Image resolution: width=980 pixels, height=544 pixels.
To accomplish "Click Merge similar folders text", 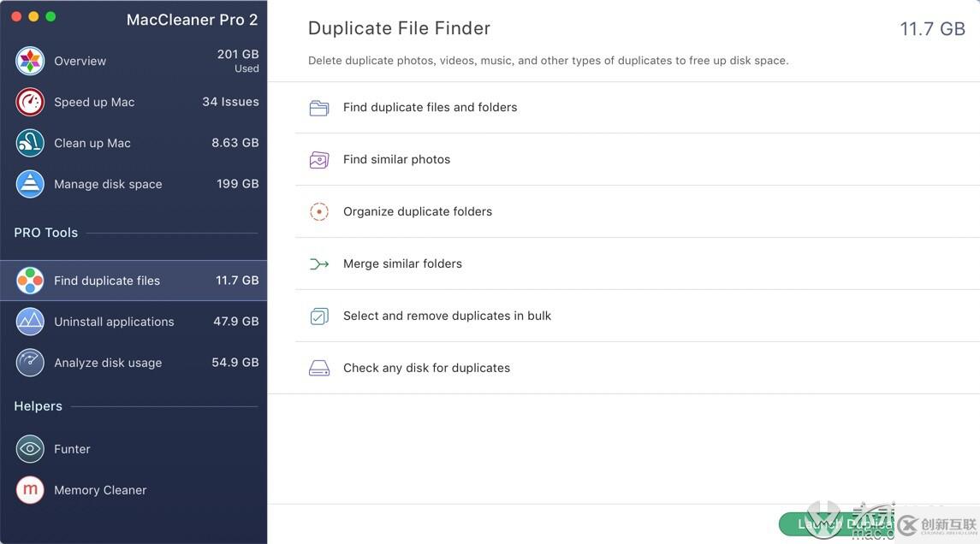I will [402, 263].
